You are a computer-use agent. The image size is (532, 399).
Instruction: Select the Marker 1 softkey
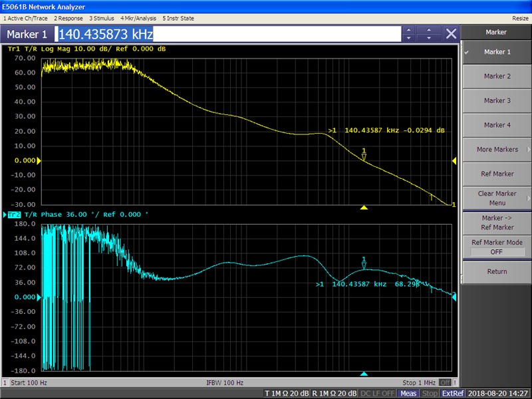pyautogui.click(x=497, y=52)
